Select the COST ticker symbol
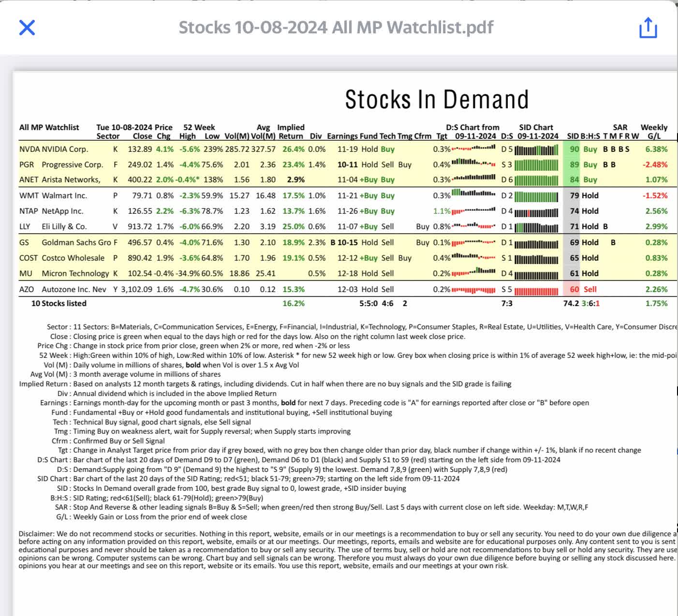Image resolution: width=678 pixels, height=616 pixels. pos(29,258)
